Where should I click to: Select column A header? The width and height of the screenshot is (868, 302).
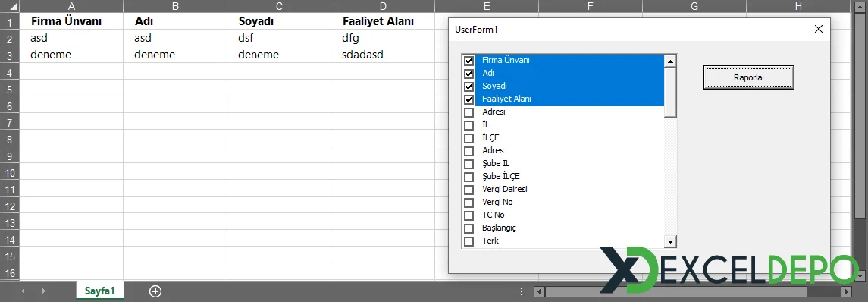tap(71, 6)
